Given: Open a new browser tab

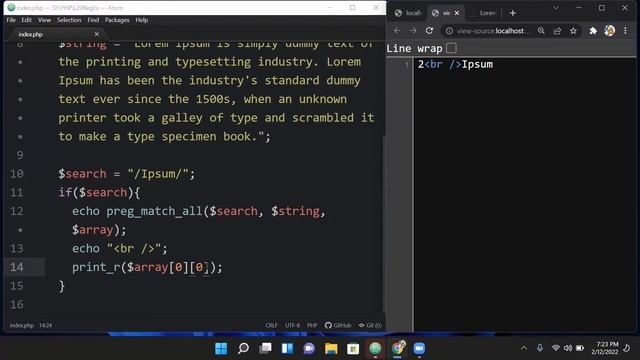Looking at the screenshot, I should pyautogui.click(x=513, y=13).
